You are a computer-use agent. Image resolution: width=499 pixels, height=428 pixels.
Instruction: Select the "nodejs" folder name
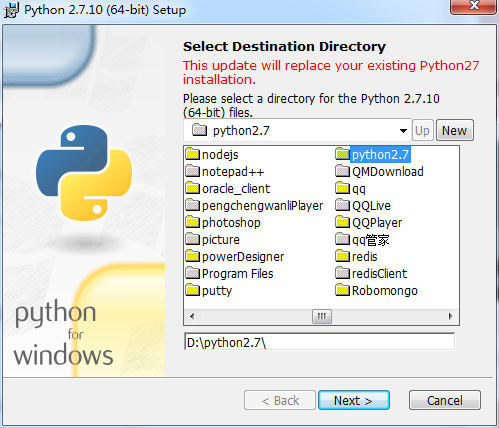click(220, 155)
